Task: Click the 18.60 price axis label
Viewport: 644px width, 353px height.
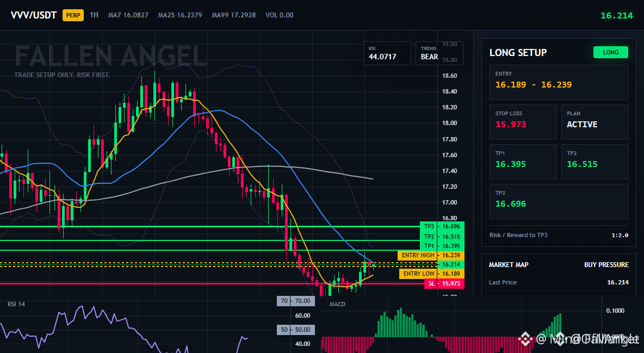Action: [x=449, y=76]
